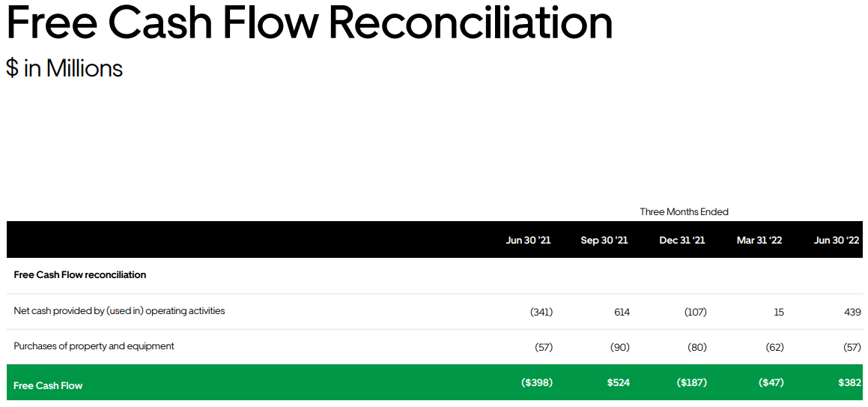The height and width of the screenshot is (407, 868).
Task: Select the Sep 30 '21 column header
Action: (604, 241)
